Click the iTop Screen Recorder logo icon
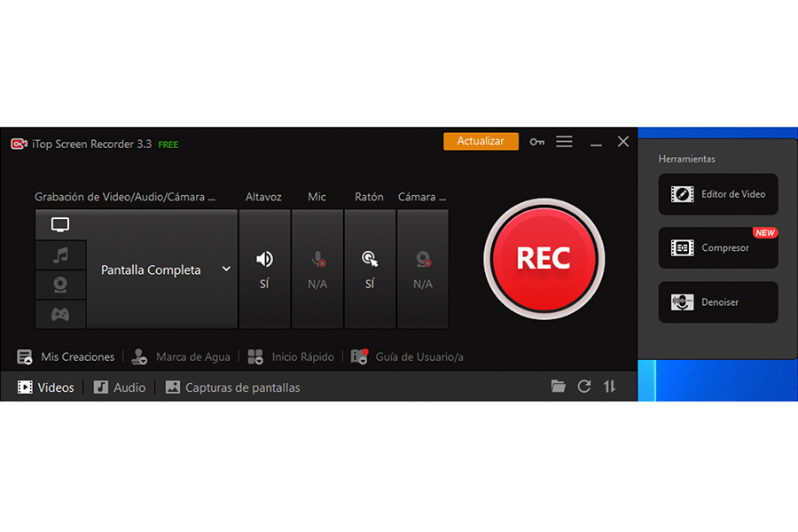This screenshot has width=798, height=532. (x=19, y=144)
